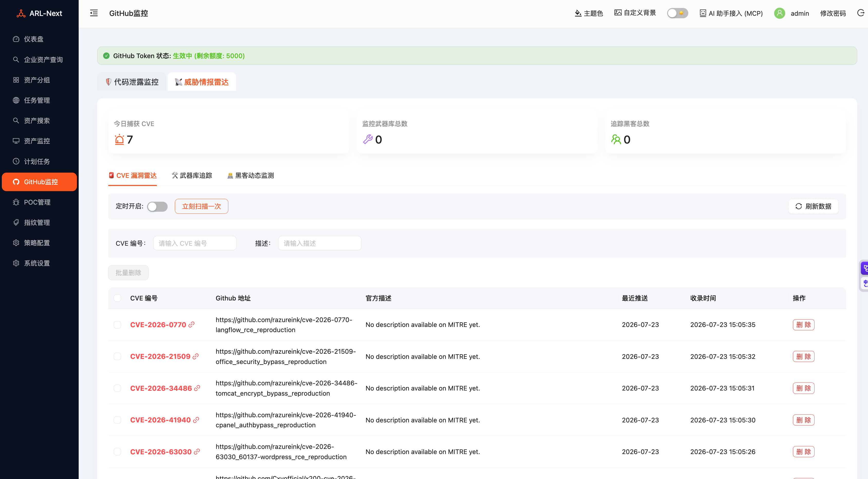
Task: Click the admin avatar icon
Action: coord(779,13)
